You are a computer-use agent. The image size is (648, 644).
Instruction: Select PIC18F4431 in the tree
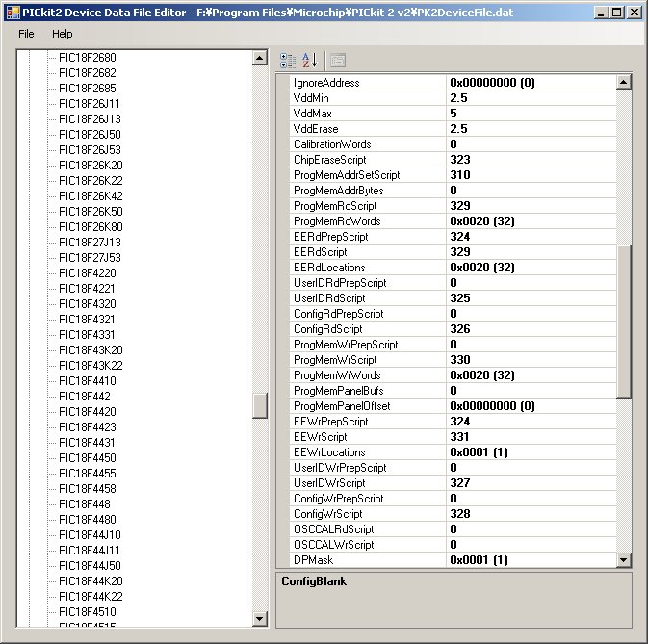87,443
